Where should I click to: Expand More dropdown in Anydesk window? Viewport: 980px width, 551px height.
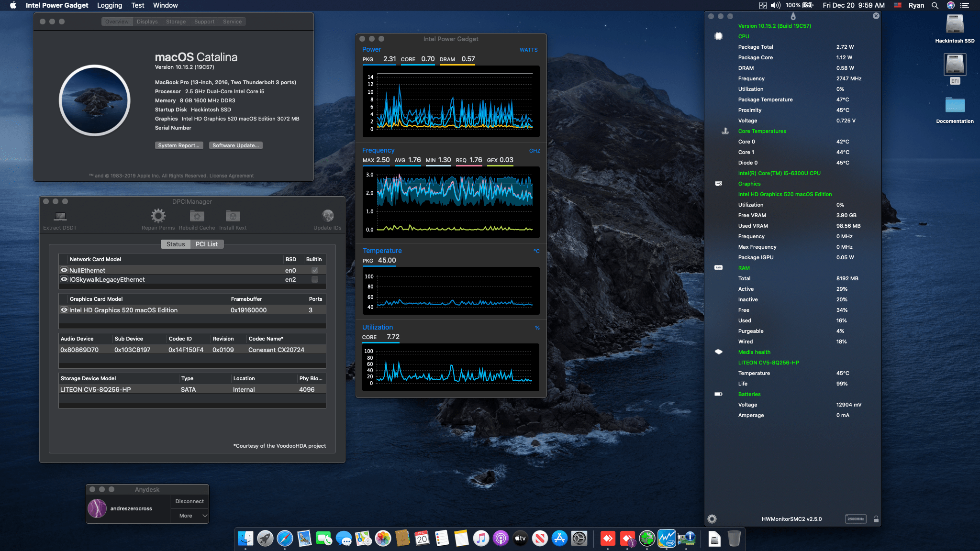(x=189, y=516)
